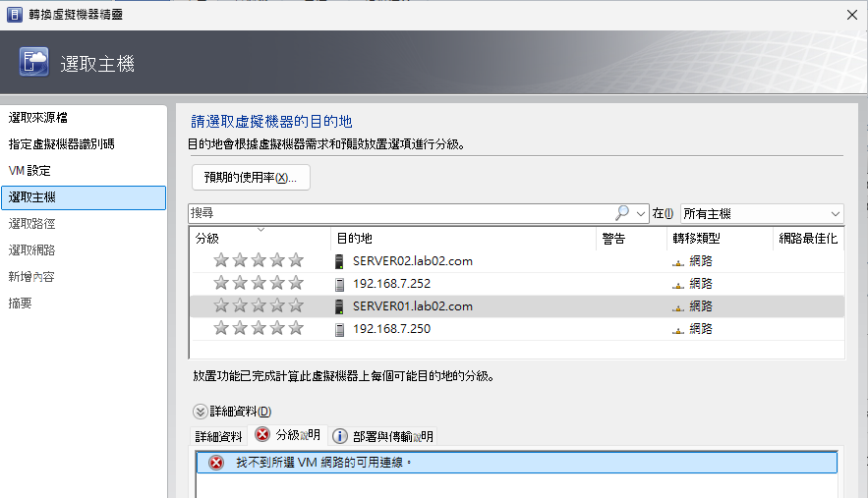Switch to the 分級說明 tab
868x498 pixels.
coord(288,436)
